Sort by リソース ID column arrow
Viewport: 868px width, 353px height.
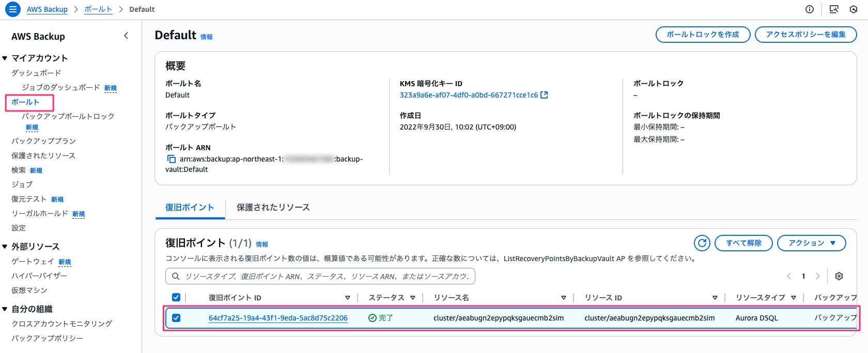pyautogui.click(x=715, y=298)
